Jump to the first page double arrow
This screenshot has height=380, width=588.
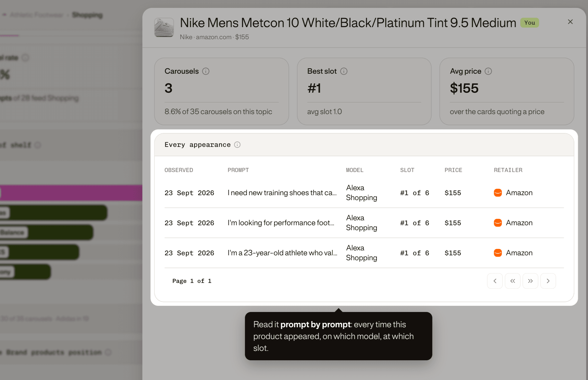pyautogui.click(x=513, y=281)
